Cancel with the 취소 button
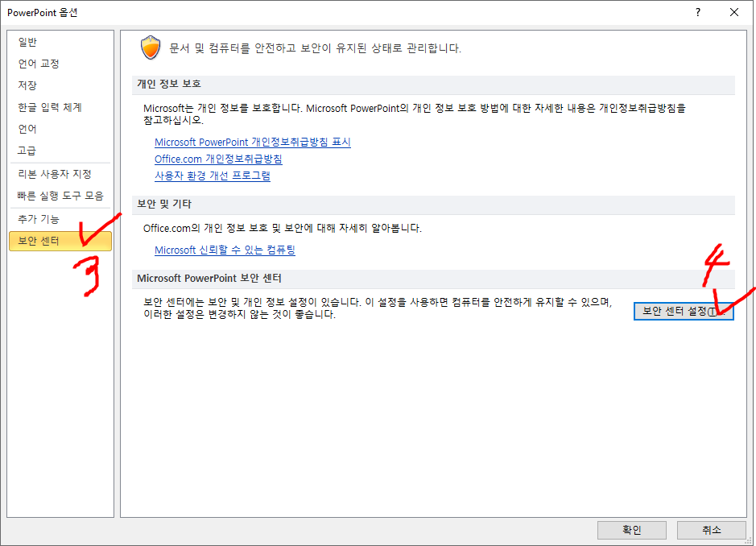 pyautogui.click(x=711, y=530)
